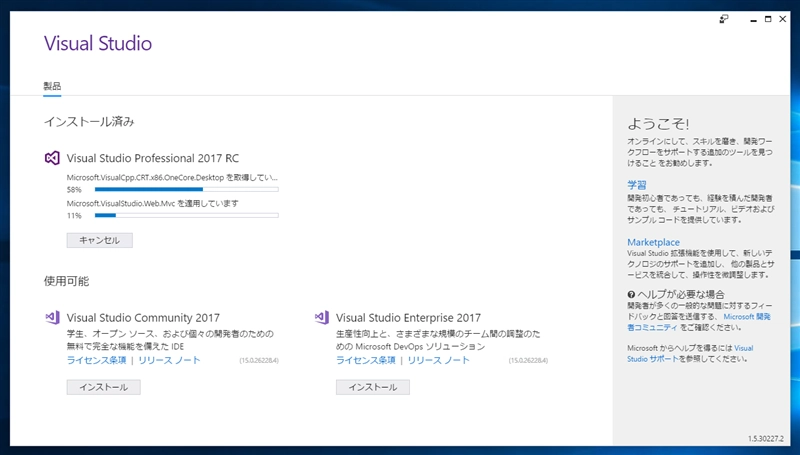Click the Visual Studio Community 2017 title
This screenshot has height=455, width=800.
click(143, 318)
